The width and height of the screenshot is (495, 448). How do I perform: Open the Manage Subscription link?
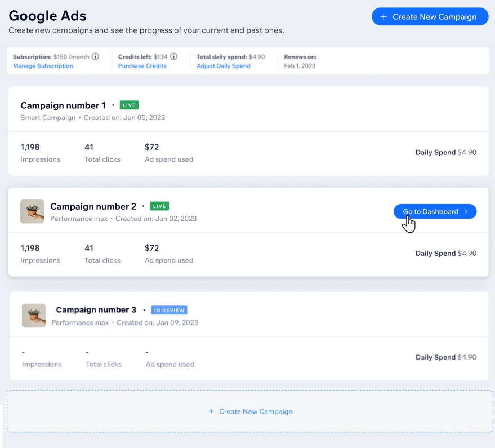43,66
